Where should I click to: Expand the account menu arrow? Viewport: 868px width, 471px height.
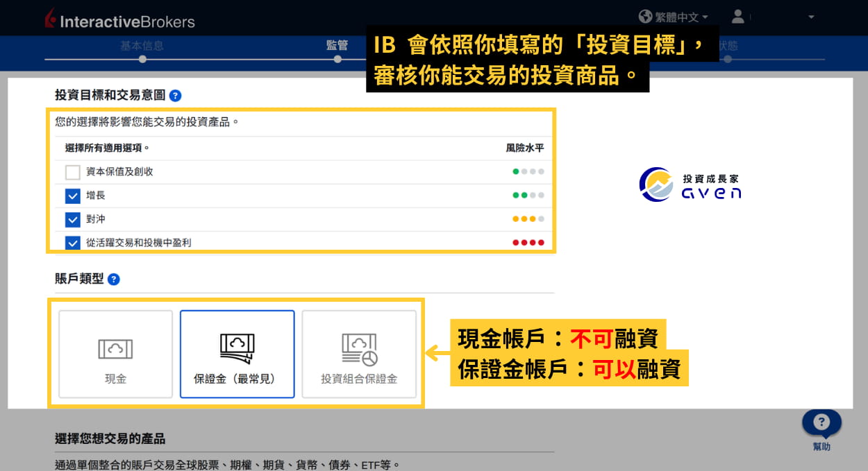811,17
